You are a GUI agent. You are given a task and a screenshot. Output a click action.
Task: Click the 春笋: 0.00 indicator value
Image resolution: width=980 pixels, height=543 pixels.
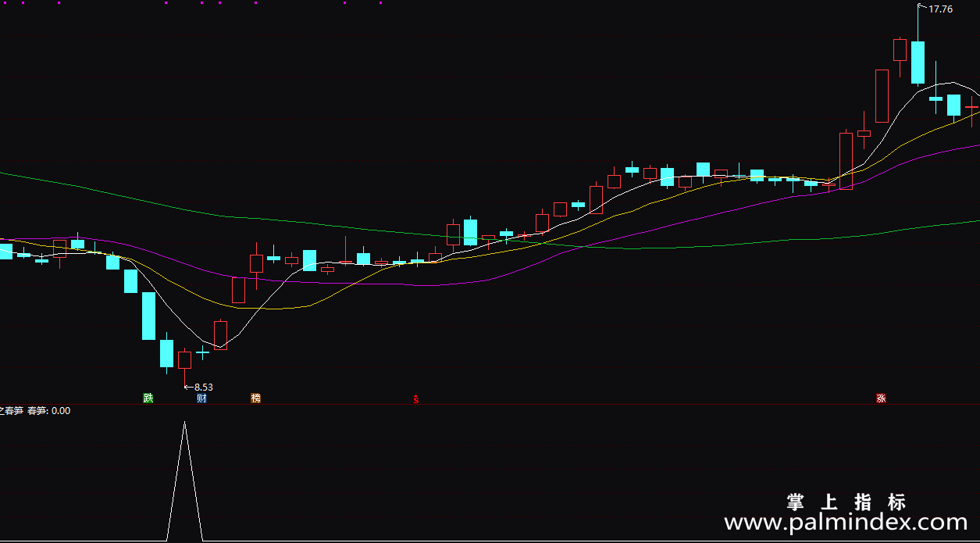[49, 410]
